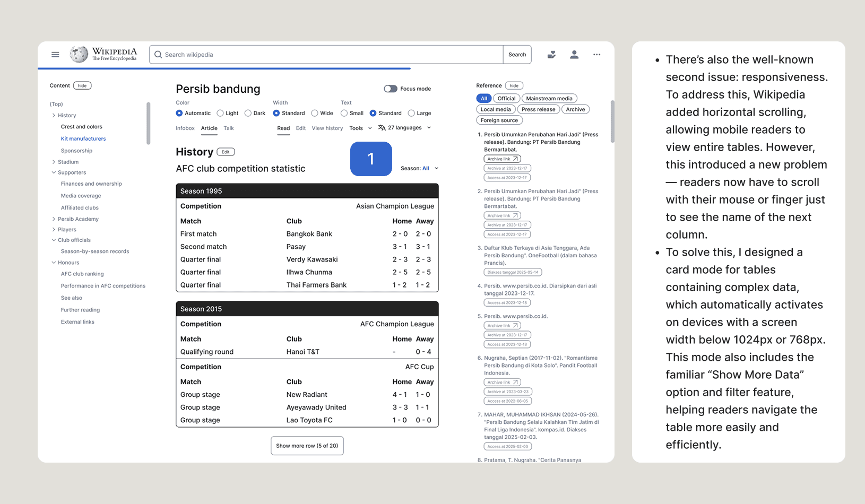Click the Search button
This screenshot has width=865, height=504.
pyautogui.click(x=517, y=55)
